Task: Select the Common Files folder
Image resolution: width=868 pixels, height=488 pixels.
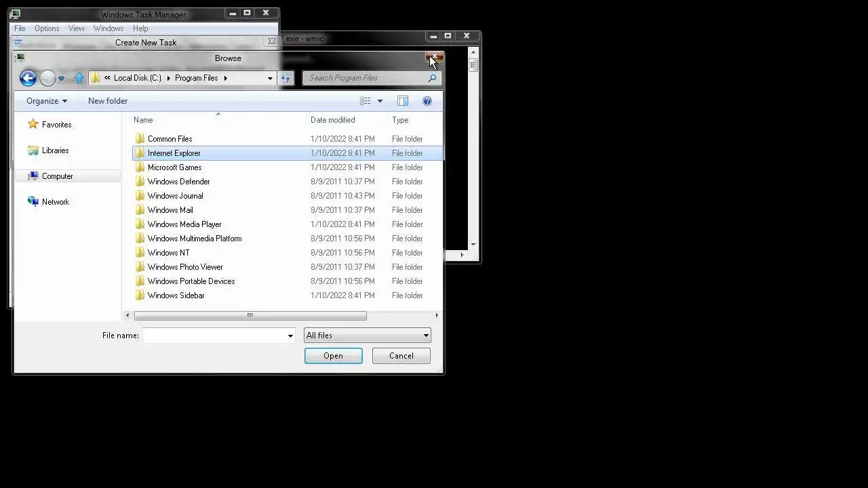Action: tap(288, 139)
